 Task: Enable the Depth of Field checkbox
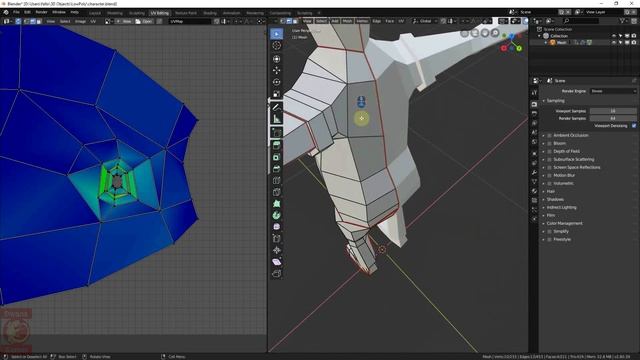(x=549, y=151)
